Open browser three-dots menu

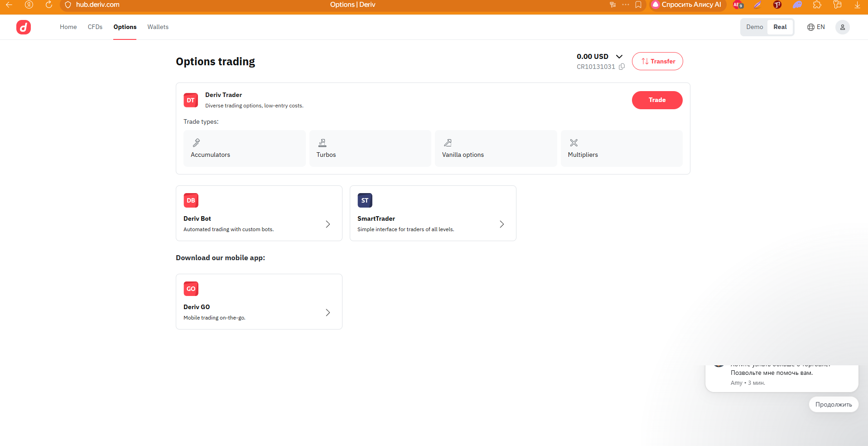pos(626,5)
